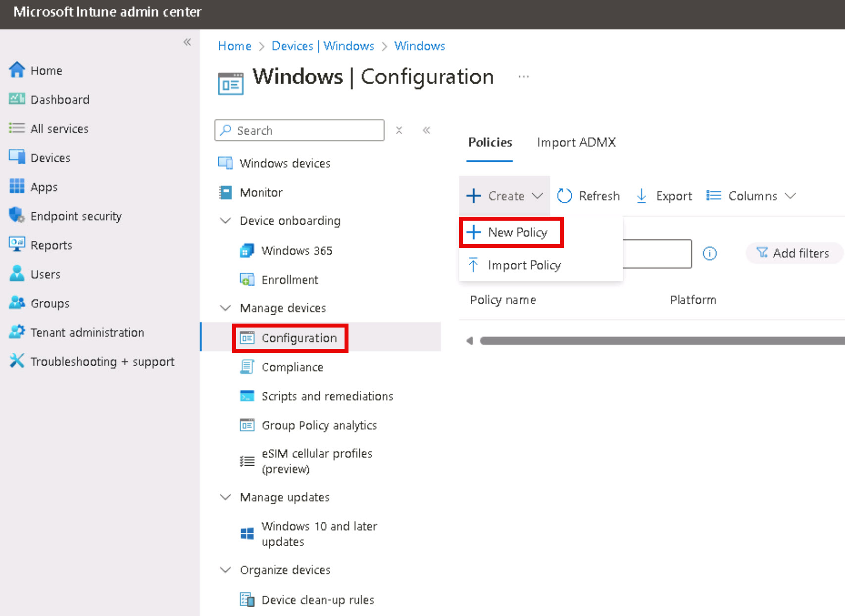
Task: Open the Users person icon
Action: pos(17,274)
